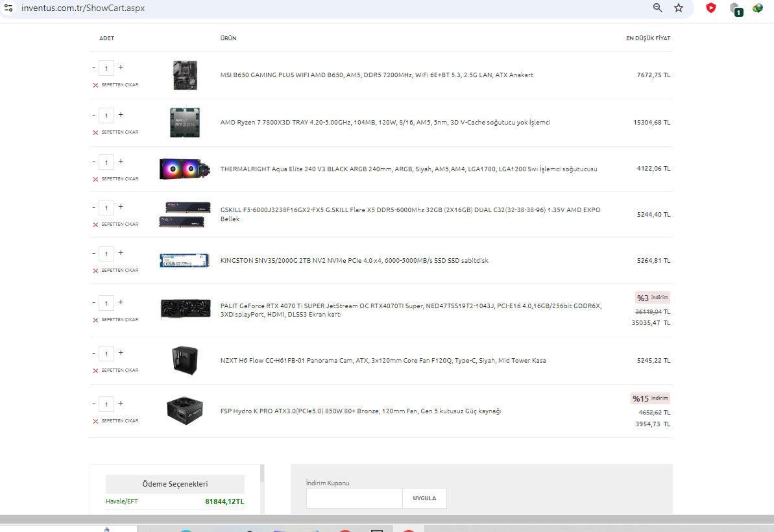Open AMD Ryzen 7 7800X3D TRAY product link
Viewport: 774px width, 532px height.
pos(385,123)
